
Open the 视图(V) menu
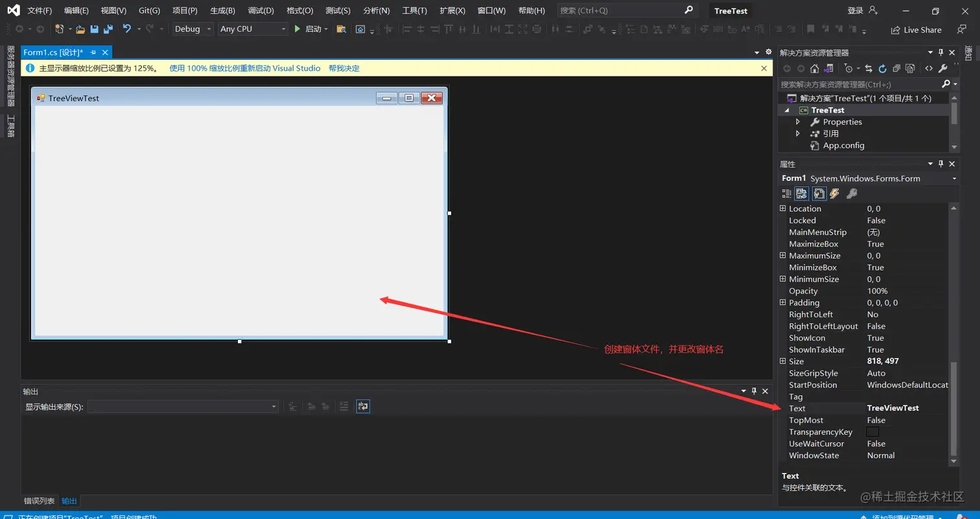tap(113, 11)
